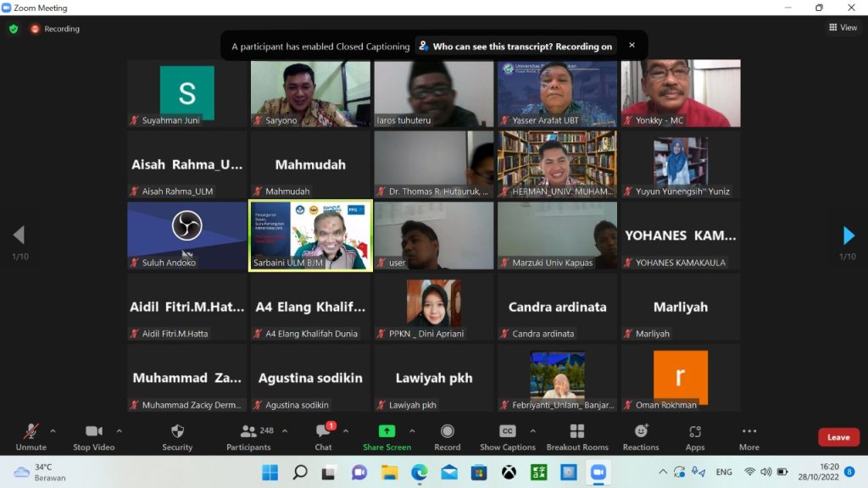Click the green Share Screen icon
The image size is (868, 488).
[387, 431]
